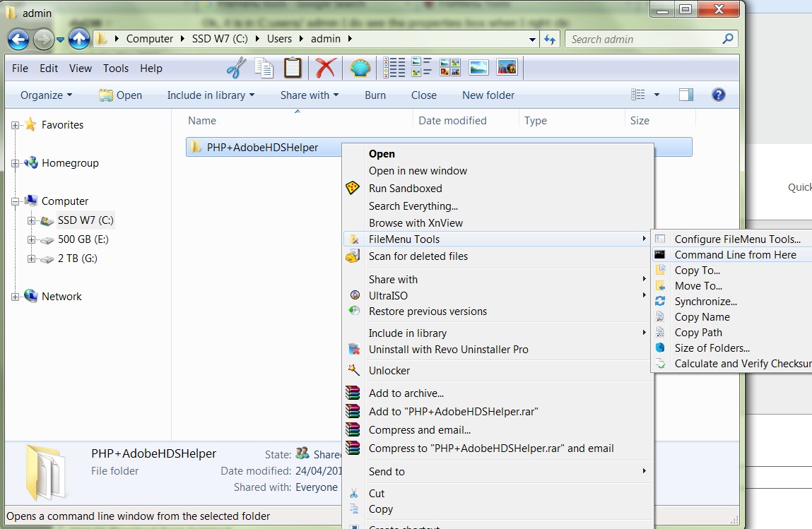This screenshot has height=529, width=812.
Task: Click the Copy pages toolbar icon
Action: click(x=264, y=68)
